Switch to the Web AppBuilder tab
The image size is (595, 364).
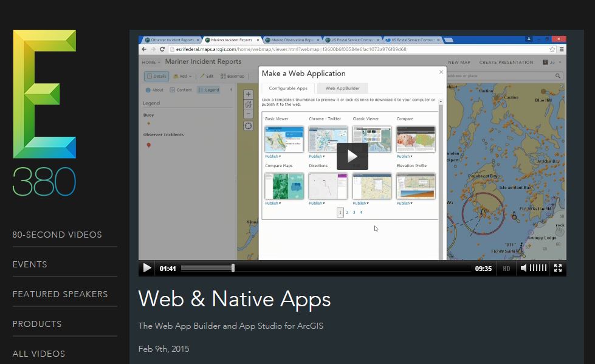click(342, 88)
